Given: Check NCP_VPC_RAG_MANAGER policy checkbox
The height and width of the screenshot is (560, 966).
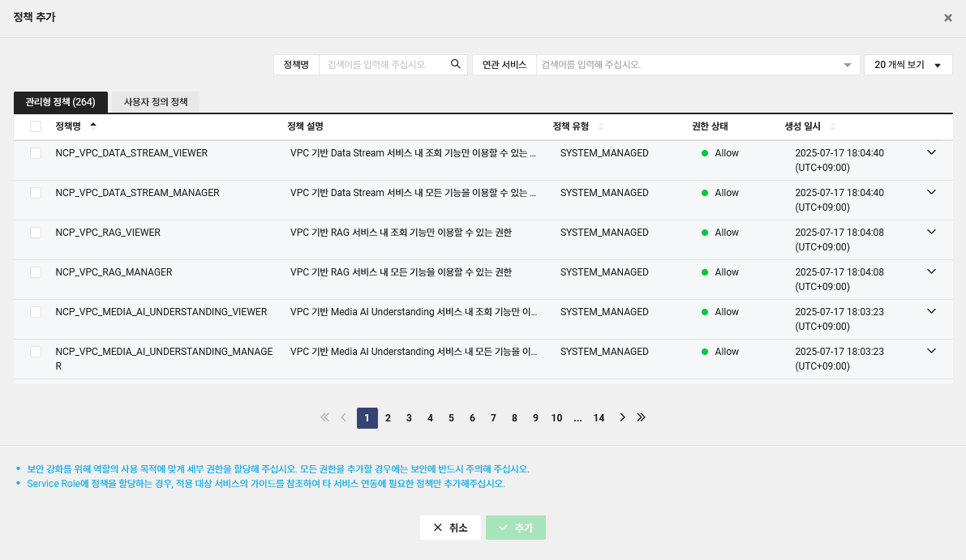Looking at the screenshot, I should click(x=36, y=272).
